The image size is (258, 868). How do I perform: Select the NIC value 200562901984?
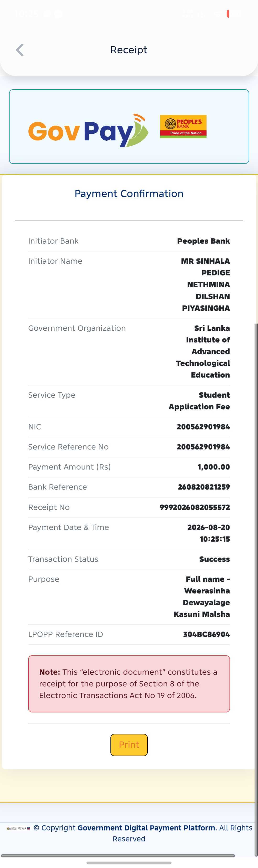(x=203, y=426)
